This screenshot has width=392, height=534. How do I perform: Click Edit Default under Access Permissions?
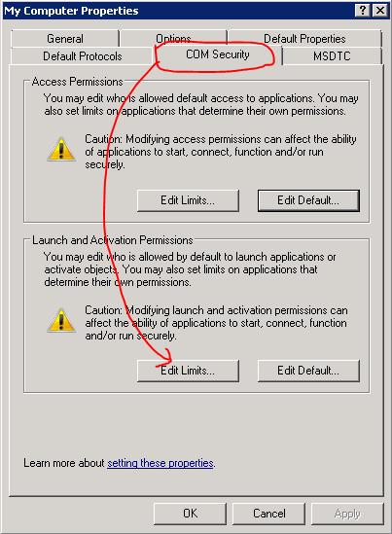pyautogui.click(x=308, y=200)
